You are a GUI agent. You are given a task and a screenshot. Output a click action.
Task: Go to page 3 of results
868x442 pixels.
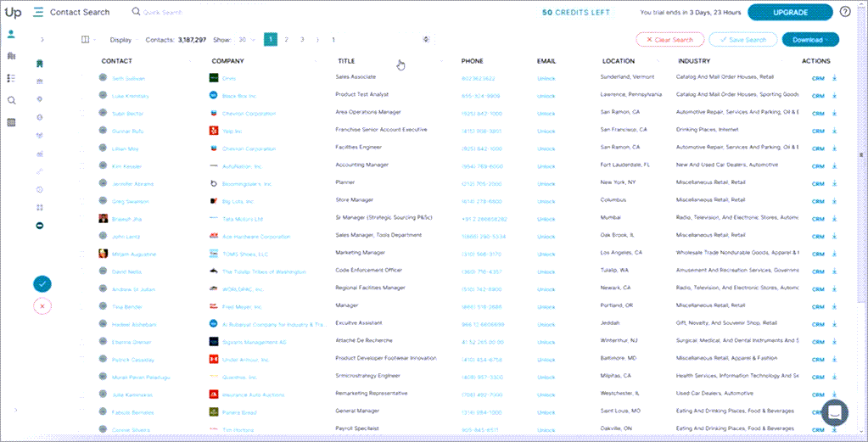point(302,40)
